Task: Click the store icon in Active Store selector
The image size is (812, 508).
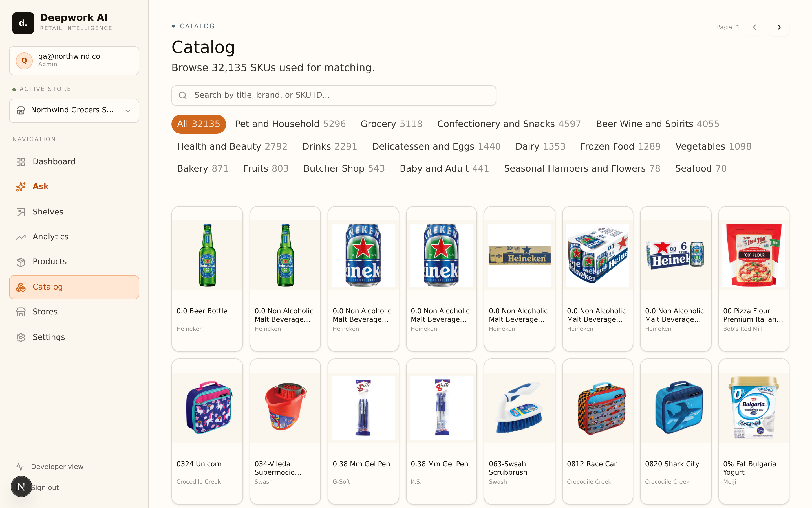Action: 21,111
